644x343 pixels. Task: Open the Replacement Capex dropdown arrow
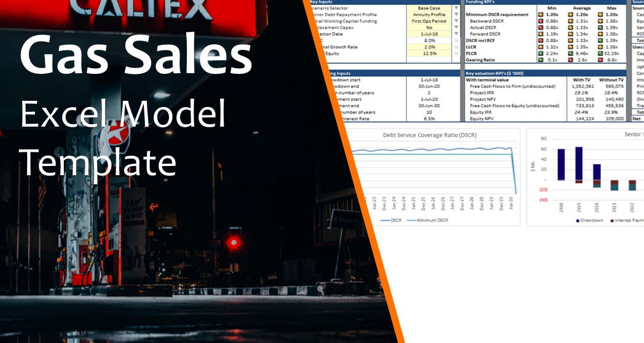(457, 28)
